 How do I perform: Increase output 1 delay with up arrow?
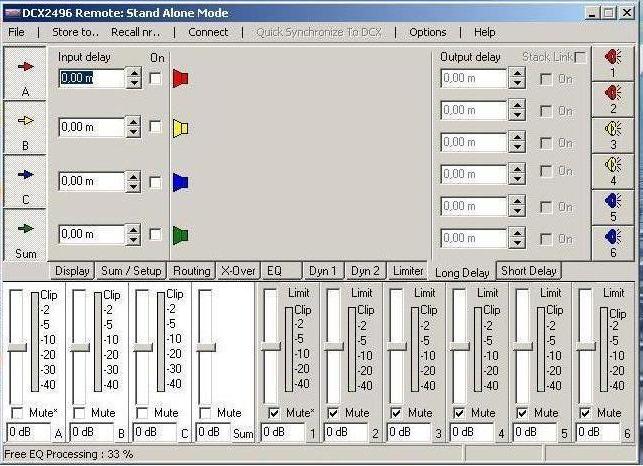point(517,73)
